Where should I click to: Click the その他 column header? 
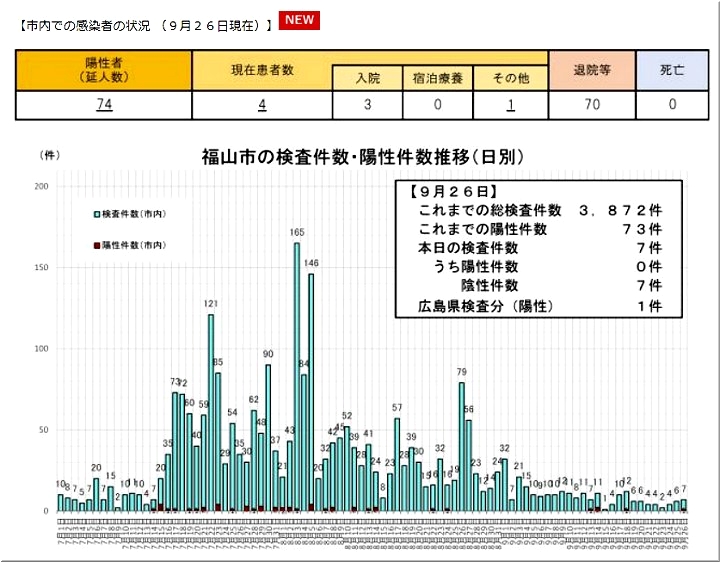pos(510,79)
